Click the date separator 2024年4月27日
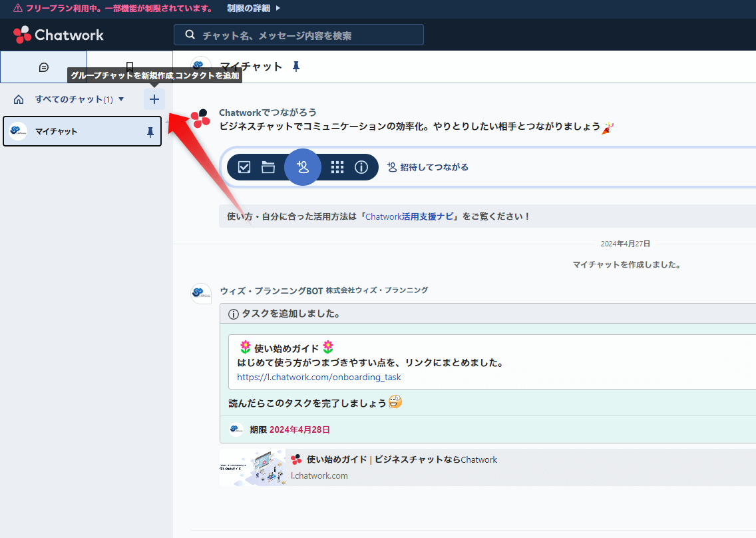This screenshot has width=756, height=538. [x=626, y=244]
